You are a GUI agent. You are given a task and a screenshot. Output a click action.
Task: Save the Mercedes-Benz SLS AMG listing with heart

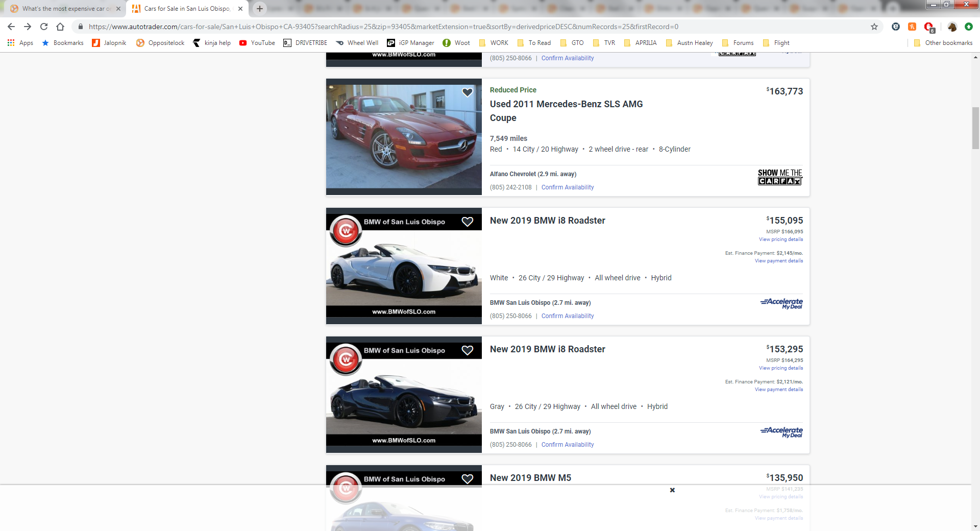tap(468, 92)
